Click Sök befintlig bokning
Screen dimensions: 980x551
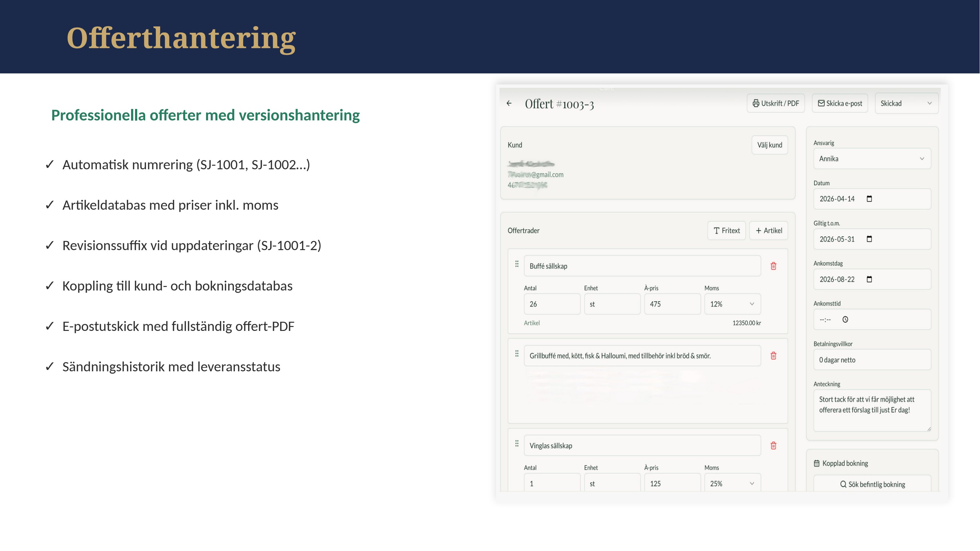pos(872,484)
